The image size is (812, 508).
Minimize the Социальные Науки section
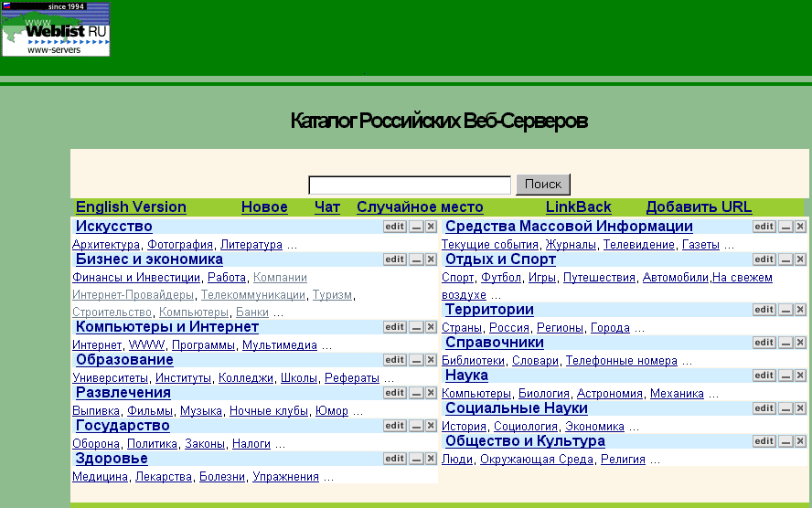pos(786,408)
